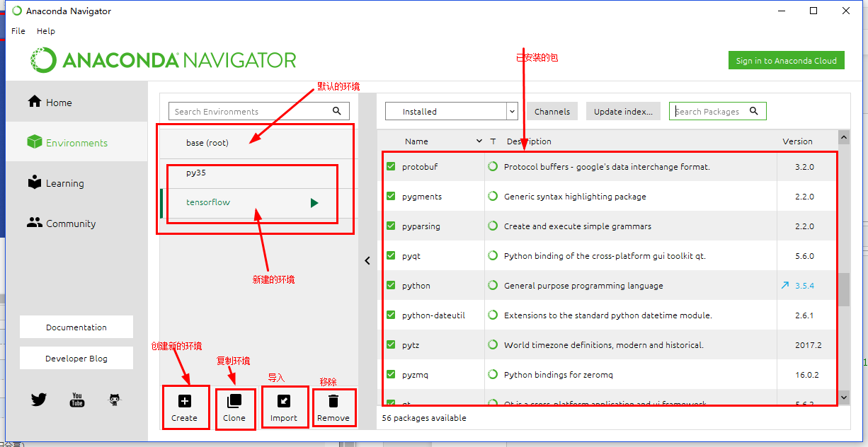Toggle the pyparsing package checkbox
The height and width of the screenshot is (447, 868).
(x=391, y=226)
